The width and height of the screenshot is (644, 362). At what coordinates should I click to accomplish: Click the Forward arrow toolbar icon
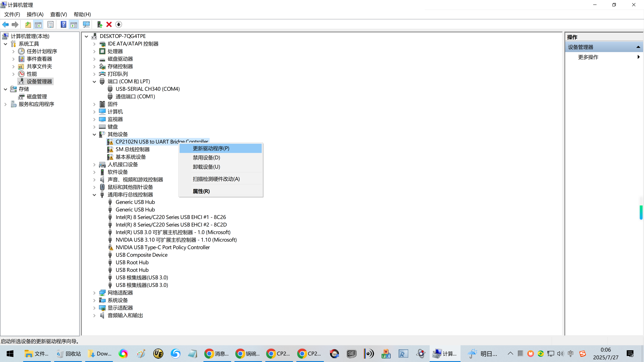15,24
